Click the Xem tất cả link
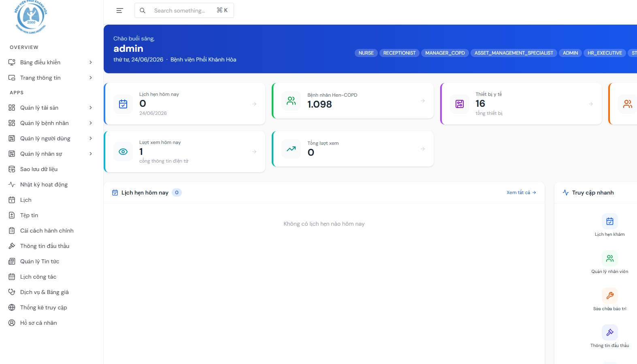 point(521,193)
